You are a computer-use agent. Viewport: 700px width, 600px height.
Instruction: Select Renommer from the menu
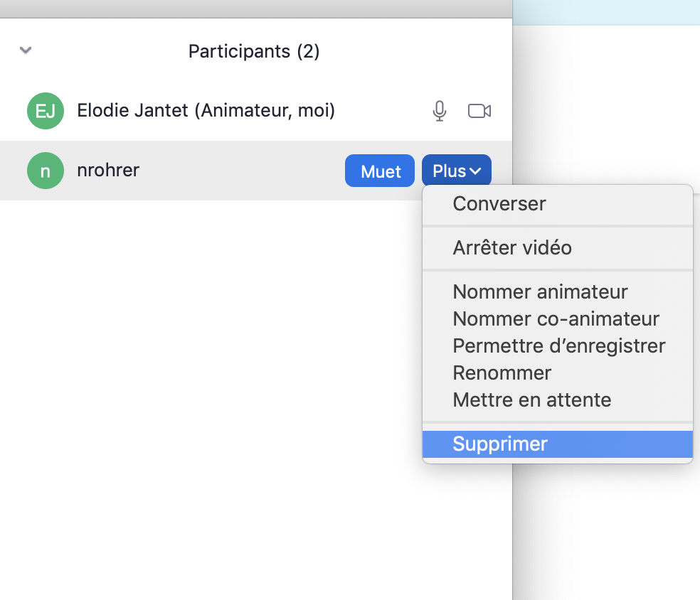pos(502,373)
